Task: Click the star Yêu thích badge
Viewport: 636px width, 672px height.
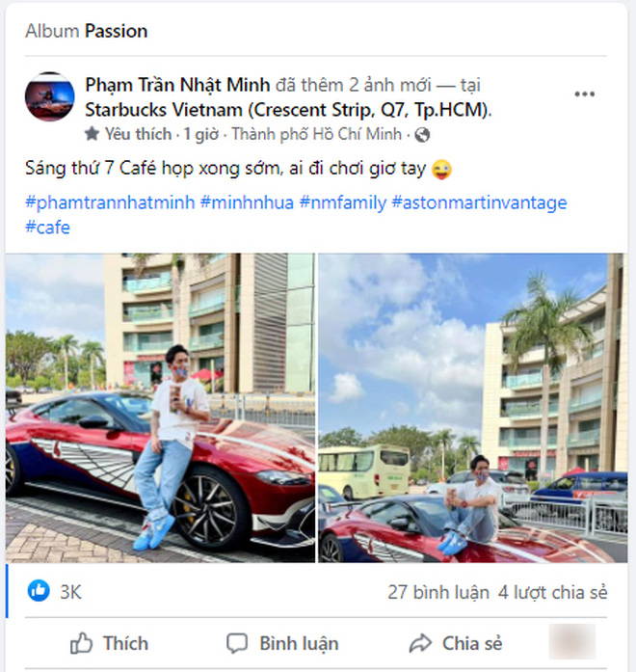Action: click(92, 134)
